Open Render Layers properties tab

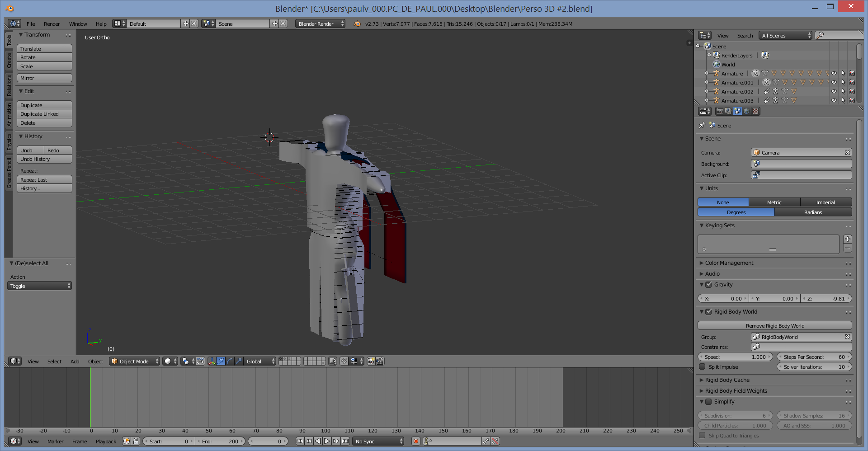tap(728, 111)
